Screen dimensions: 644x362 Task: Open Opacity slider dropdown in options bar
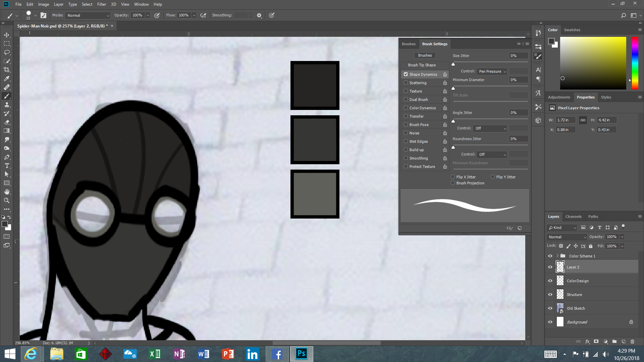click(x=148, y=15)
